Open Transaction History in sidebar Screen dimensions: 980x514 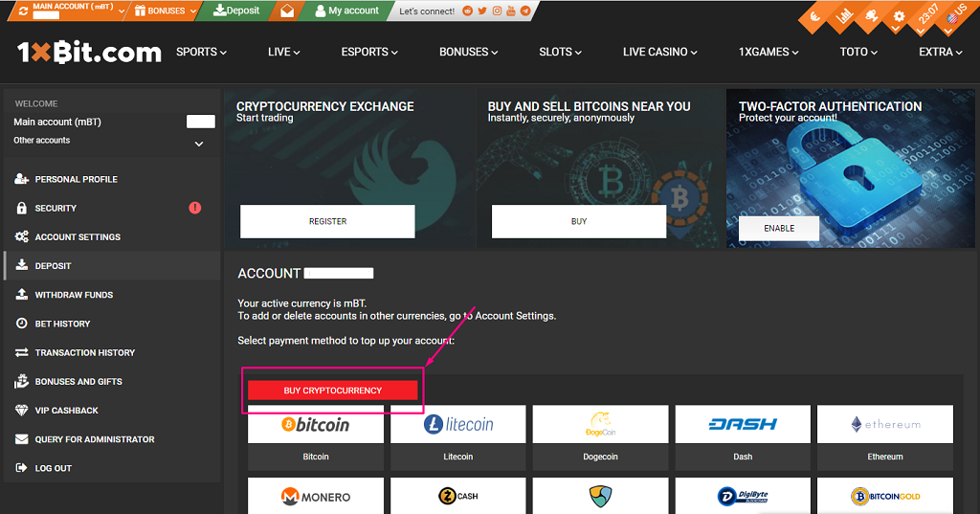(85, 352)
